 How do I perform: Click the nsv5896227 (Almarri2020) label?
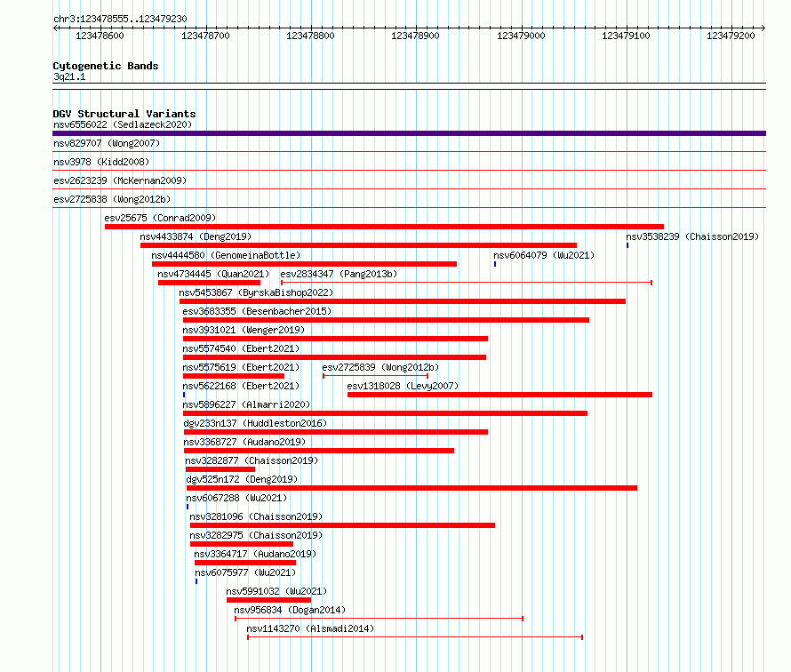click(247, 404)
